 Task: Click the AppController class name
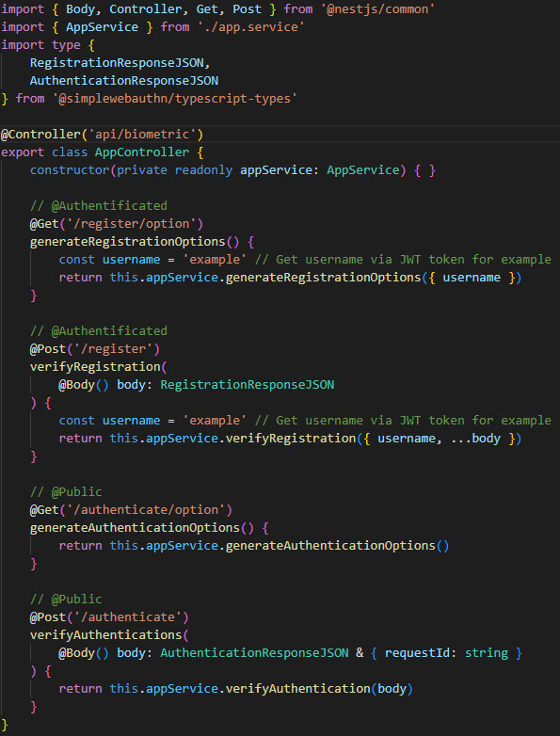click(x=142, y=152)
